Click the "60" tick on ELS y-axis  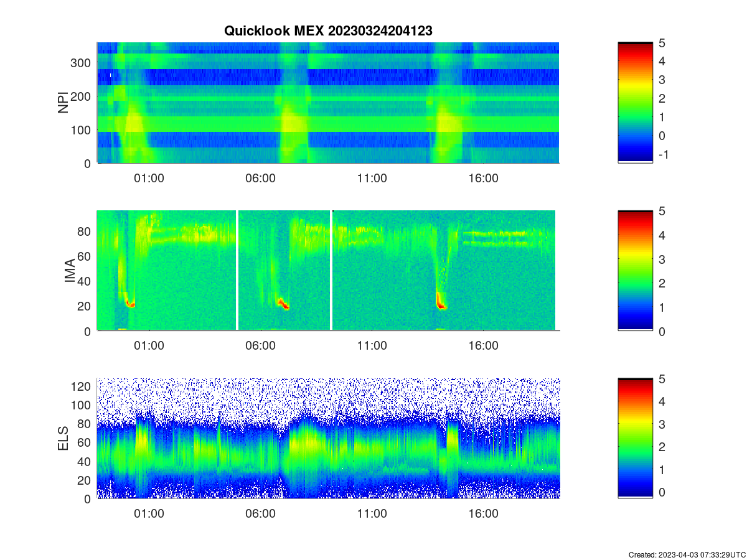click(x=85, y=442)
